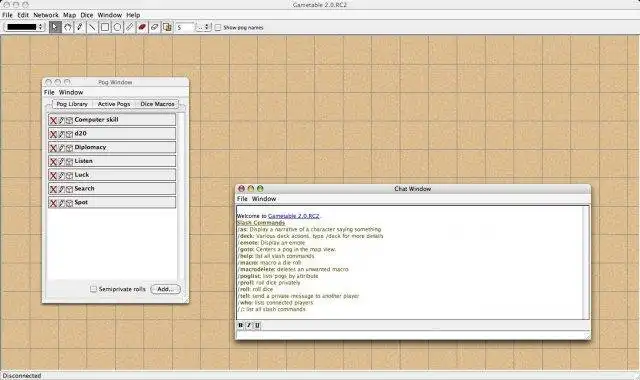Switch to the Active Pogs tab
640x380 pixels.
tap(114, 104)
